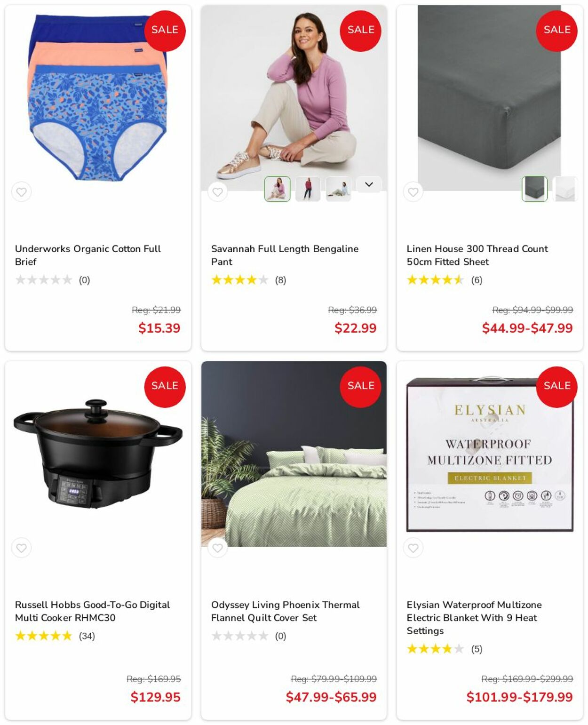Select the white colour swatch for fitted sheet

pos(565,189)
